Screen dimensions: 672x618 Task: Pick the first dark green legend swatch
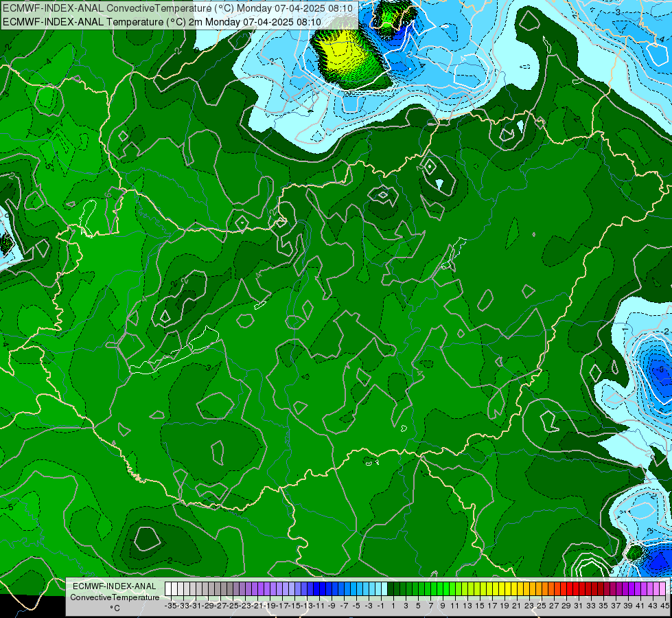coord(391,589)
